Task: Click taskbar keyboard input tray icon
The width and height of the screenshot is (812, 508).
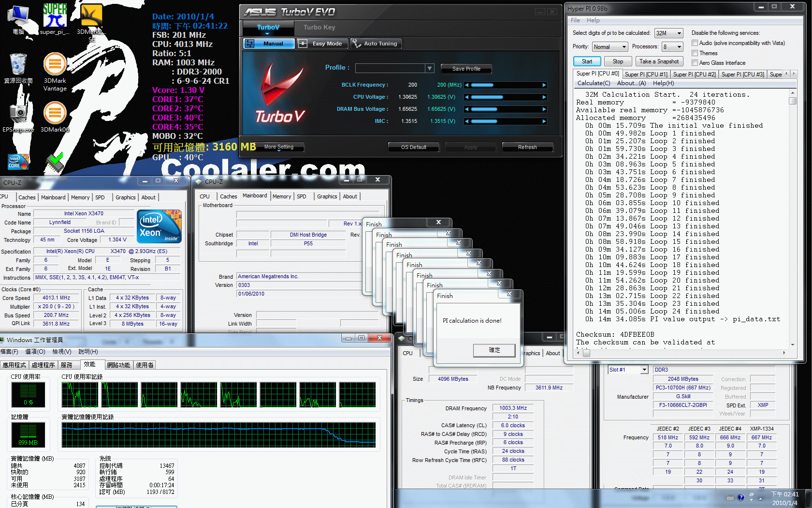Action: (x=730, y=498)
